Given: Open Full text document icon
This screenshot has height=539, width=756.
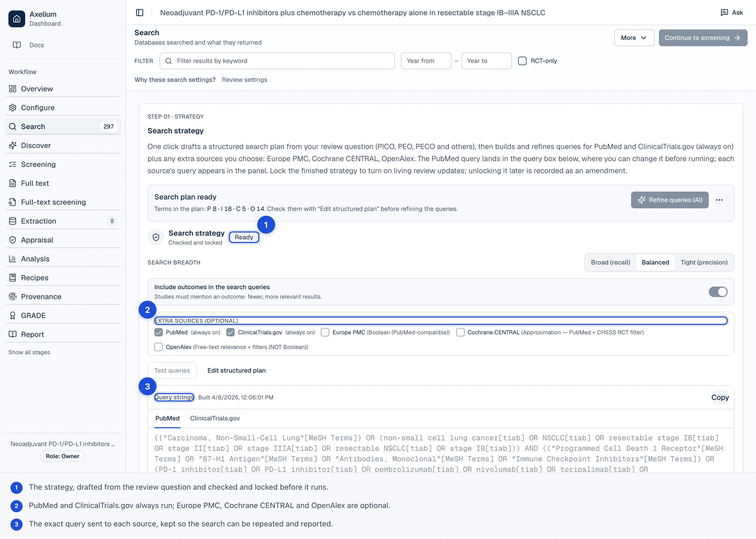Looking at the screenshot, I should pyautogui.click(x=13, y=183).
